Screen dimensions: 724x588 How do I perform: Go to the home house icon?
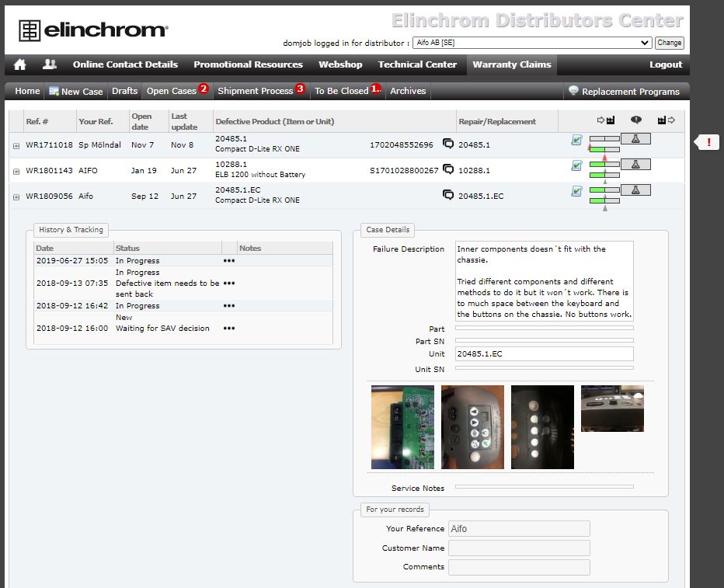pyautogui.click(x=20, y=64)
